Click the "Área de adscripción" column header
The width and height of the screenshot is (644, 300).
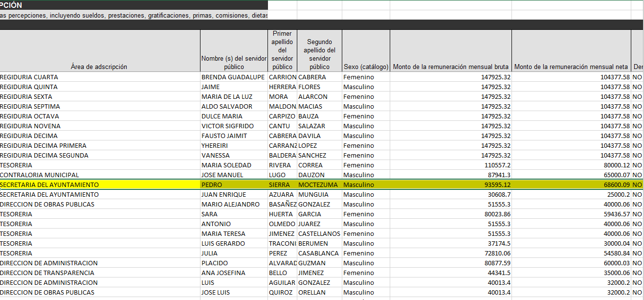click(99, 67)
